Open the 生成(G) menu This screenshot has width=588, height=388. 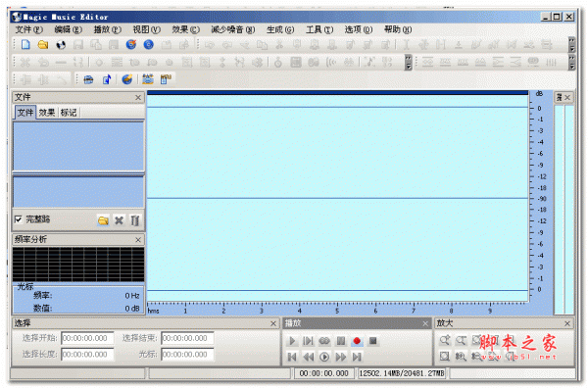[x=280, y=29]
